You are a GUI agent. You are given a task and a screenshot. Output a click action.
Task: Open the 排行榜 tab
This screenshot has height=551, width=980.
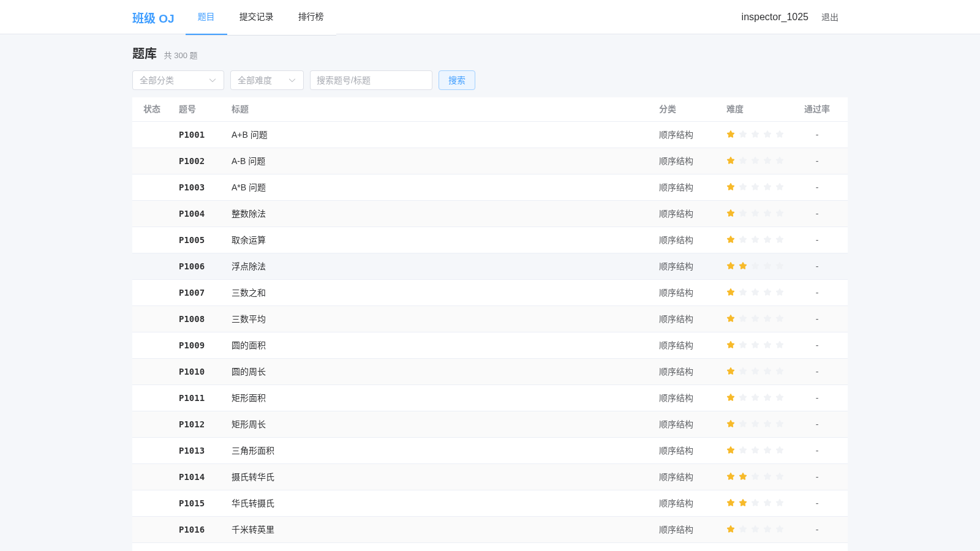coord(311,17)
